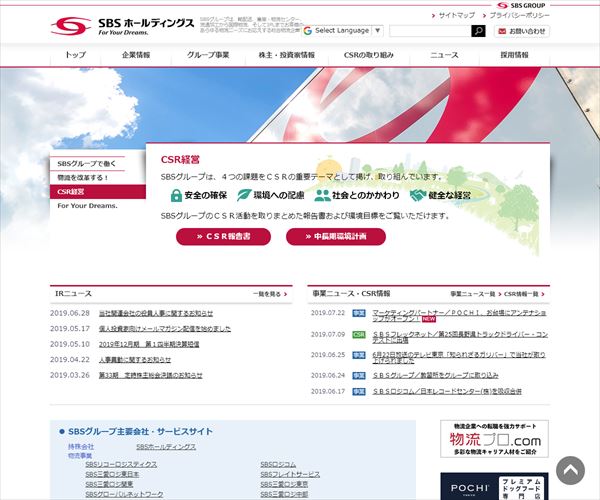Open the SBS三愛ロジ中部 link
The image size is (600, 500).
284,494
